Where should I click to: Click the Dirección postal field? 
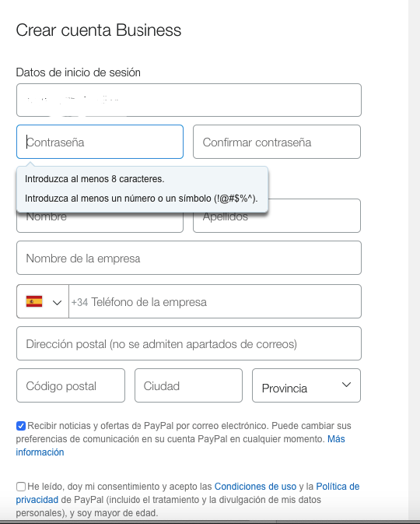point(189,343)
